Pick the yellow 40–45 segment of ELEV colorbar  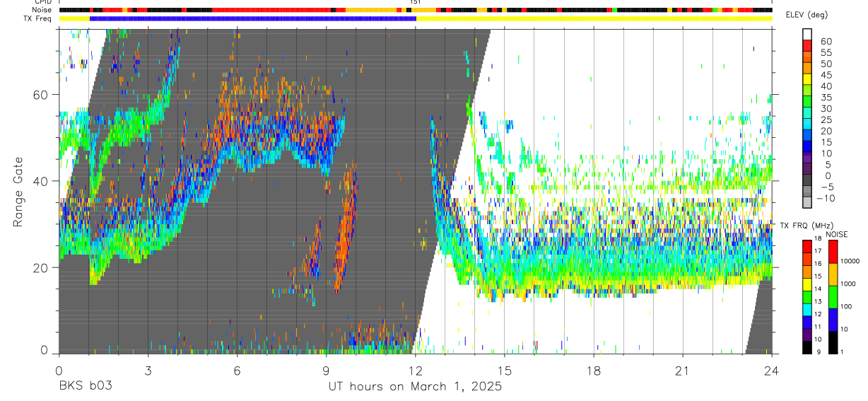click(x=807, y=80)
